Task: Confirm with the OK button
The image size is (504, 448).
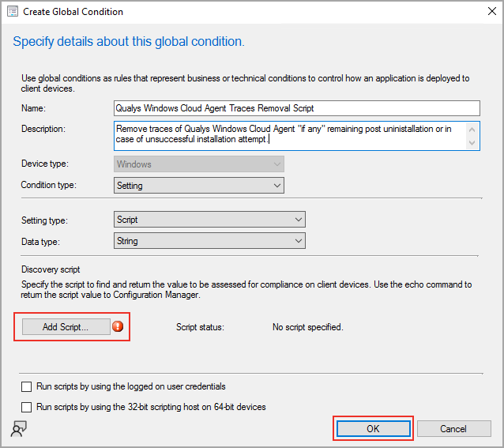Action: pos(373,429)
